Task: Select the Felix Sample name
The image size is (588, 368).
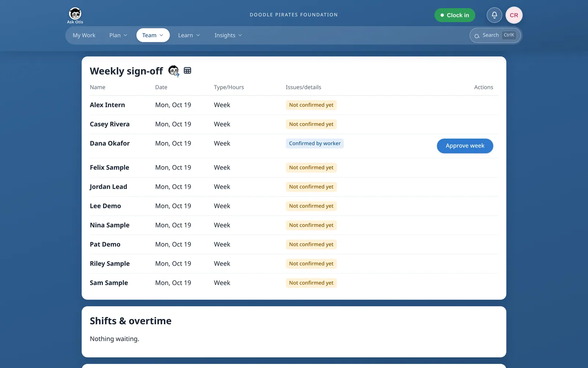Action: [x=110, y=167]
